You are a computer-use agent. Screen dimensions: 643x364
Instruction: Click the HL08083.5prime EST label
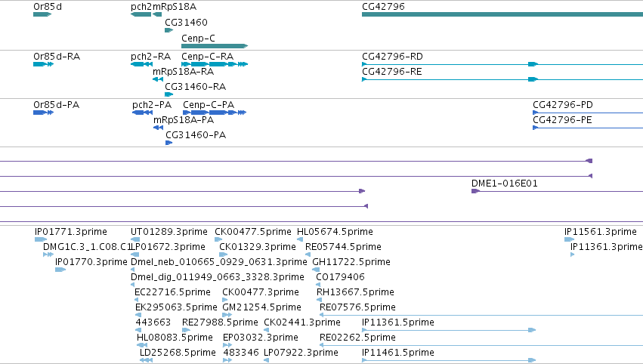[175, 338]
